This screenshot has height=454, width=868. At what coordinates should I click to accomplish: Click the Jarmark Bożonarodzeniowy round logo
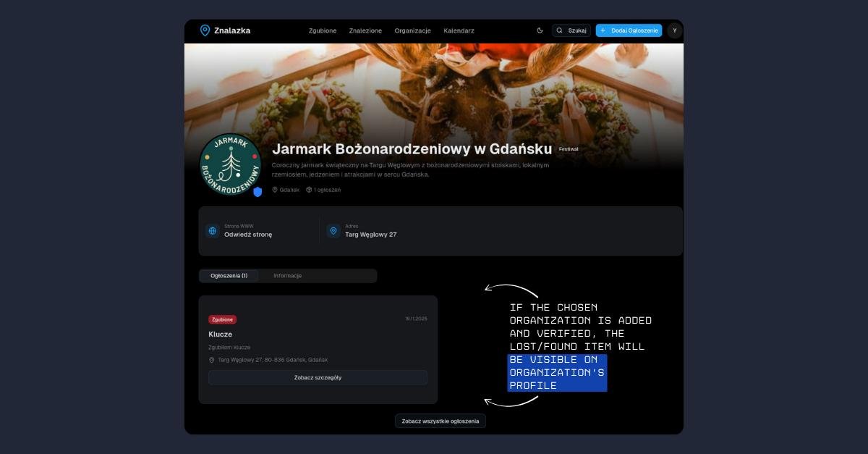click(x=230, y=165)
